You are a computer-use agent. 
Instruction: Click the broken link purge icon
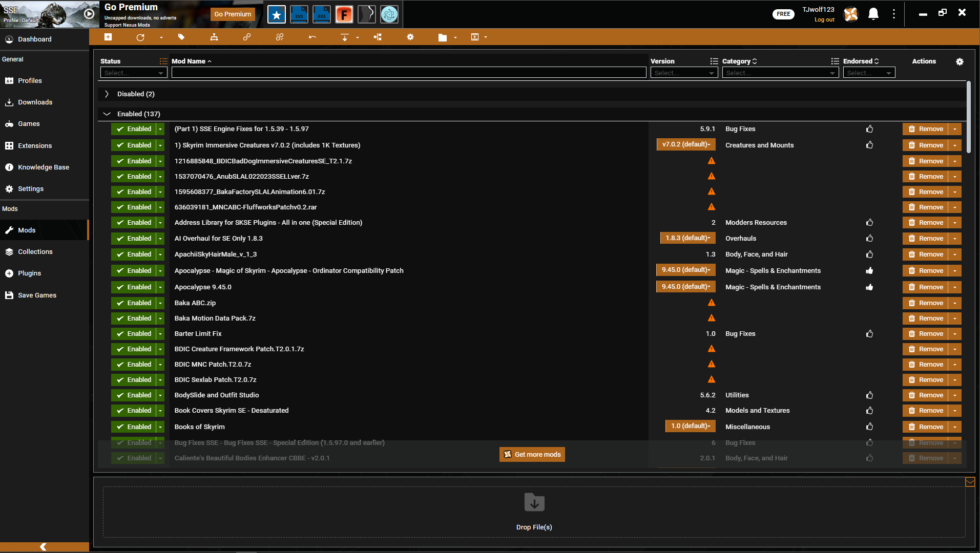(280, 37)
